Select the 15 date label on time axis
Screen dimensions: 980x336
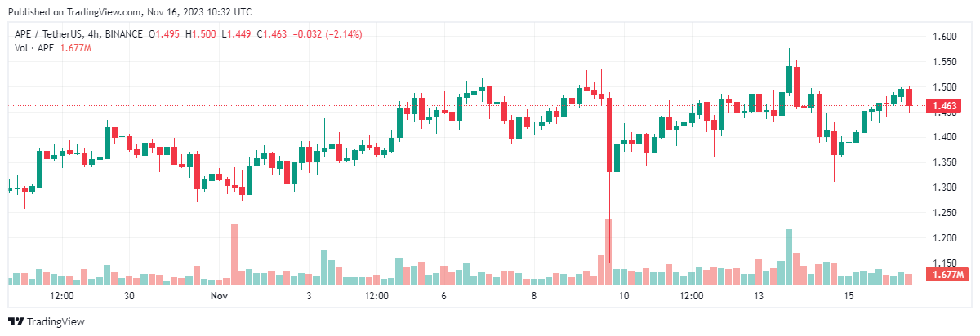[x=849, y=295]
